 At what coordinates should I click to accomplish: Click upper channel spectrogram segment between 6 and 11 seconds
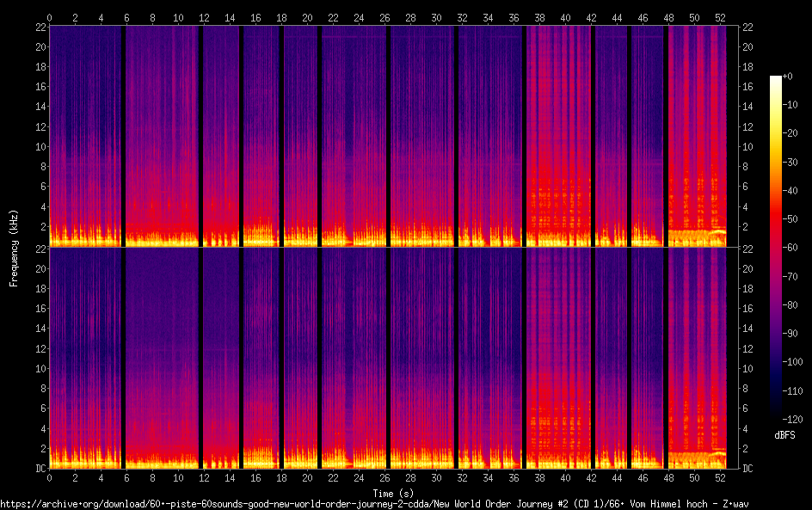pyautogui.click(x=162, y=136)
